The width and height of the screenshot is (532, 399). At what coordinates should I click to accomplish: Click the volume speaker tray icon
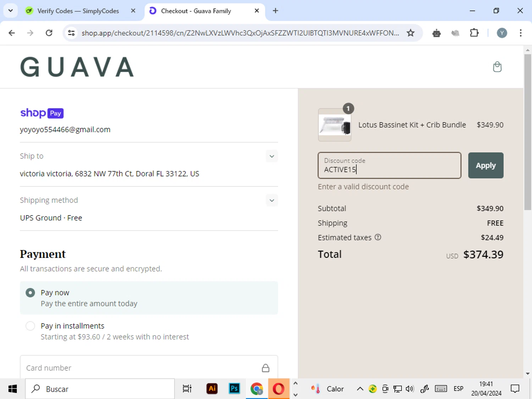click(410, 389)
